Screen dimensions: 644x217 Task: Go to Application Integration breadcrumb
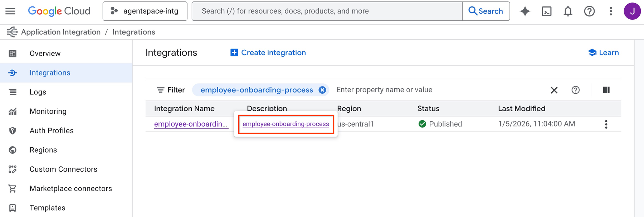pos(61,32)
